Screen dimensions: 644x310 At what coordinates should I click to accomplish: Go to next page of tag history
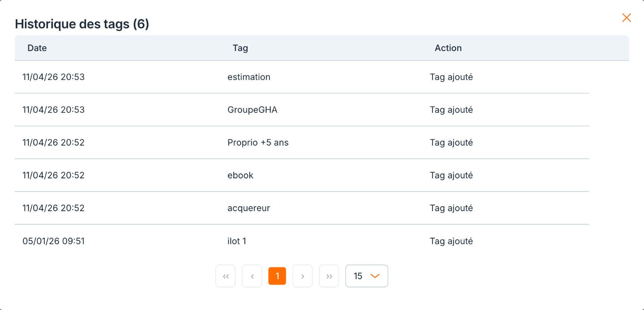302,276
